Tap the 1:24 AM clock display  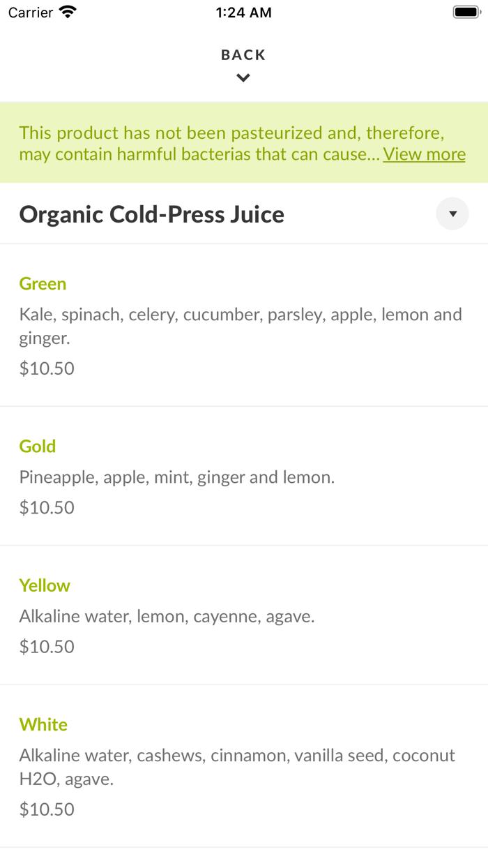243,11
